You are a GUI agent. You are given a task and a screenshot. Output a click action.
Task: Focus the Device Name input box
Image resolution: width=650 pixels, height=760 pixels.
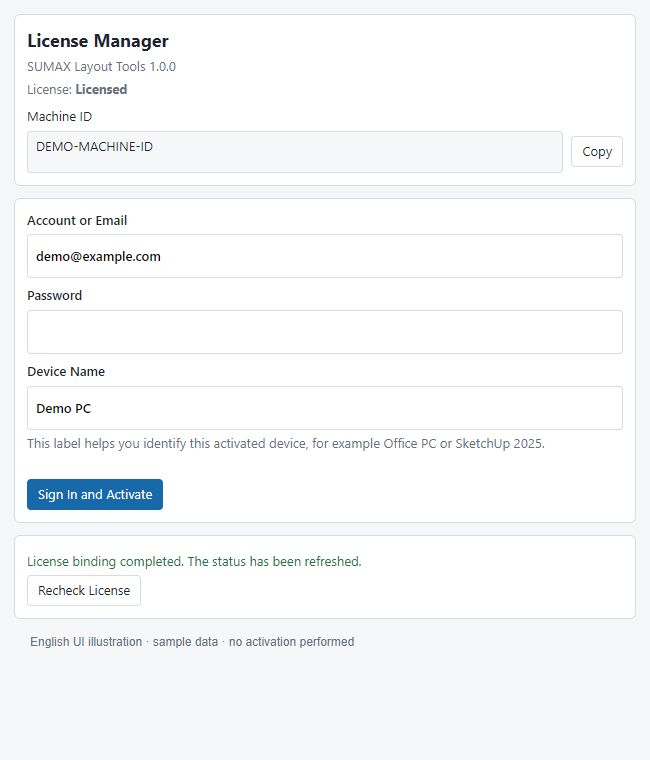[325, 408]
